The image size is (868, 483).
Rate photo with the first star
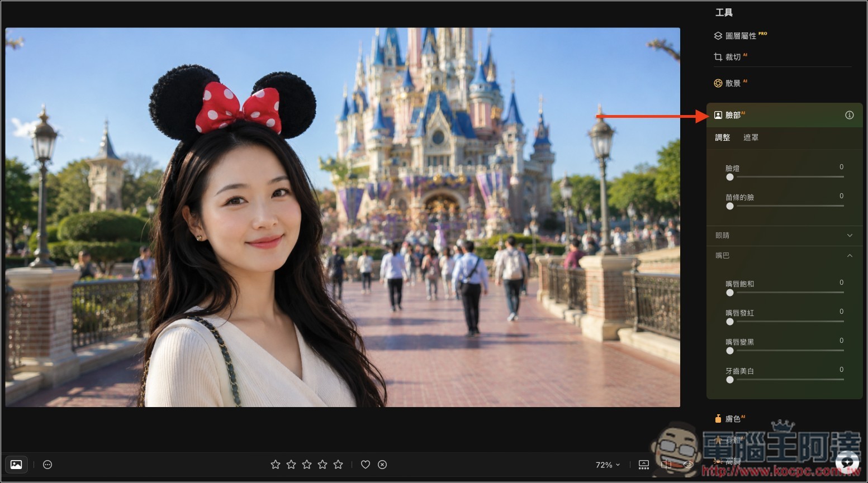click(x=276, y=465)
